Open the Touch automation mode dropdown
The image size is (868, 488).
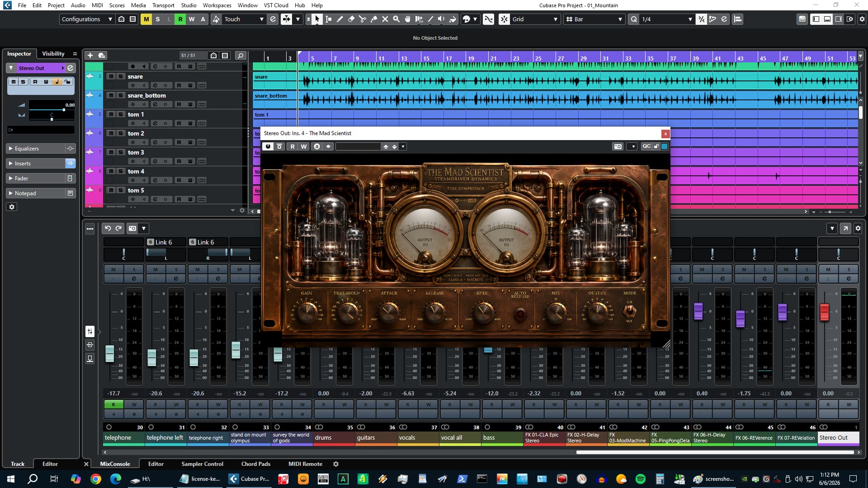click(x=244, y=19)
